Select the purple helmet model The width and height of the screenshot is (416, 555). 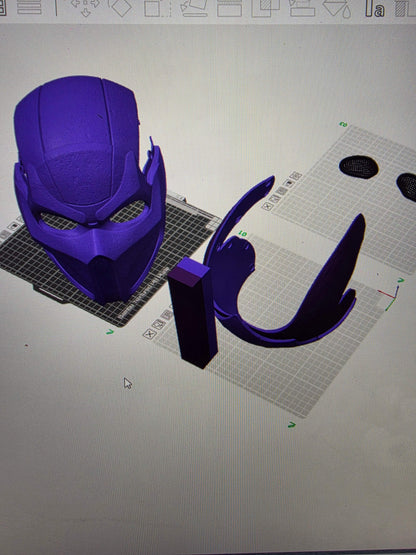(x=90, y=188)
